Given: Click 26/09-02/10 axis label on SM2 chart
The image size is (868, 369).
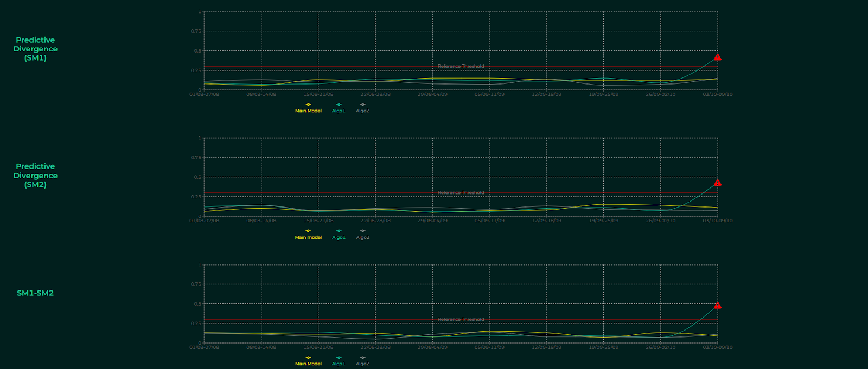Looking at the screenshot, I should 661,221.
